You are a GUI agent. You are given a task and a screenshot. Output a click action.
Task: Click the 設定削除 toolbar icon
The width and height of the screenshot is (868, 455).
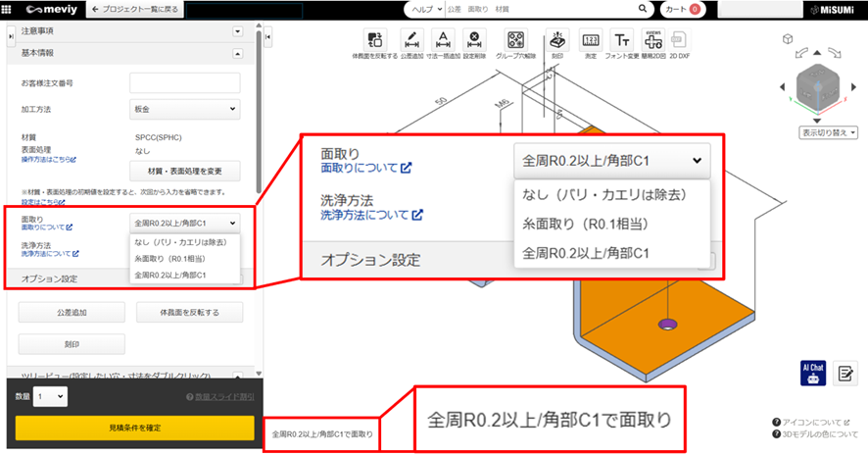point(474,39)
